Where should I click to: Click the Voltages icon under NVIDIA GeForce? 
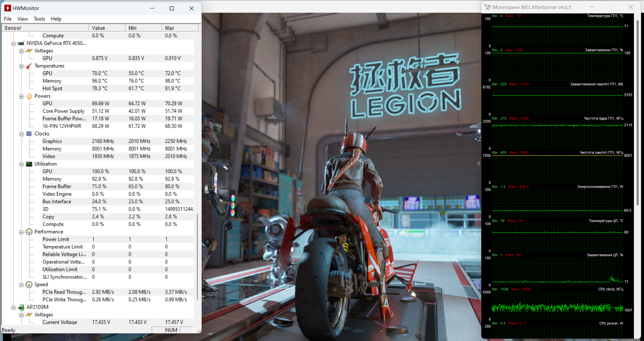pos(29,51)
